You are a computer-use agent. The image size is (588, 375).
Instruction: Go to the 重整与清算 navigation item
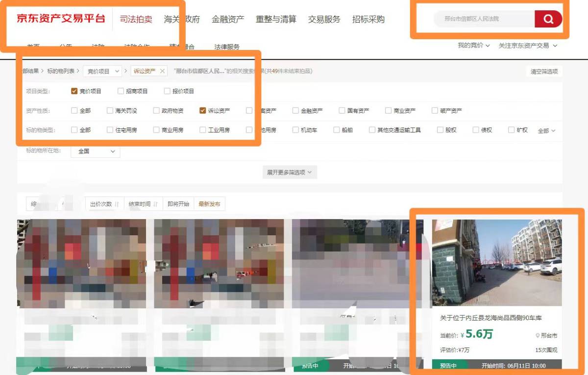pyautogui.click(x=276, y=20)
